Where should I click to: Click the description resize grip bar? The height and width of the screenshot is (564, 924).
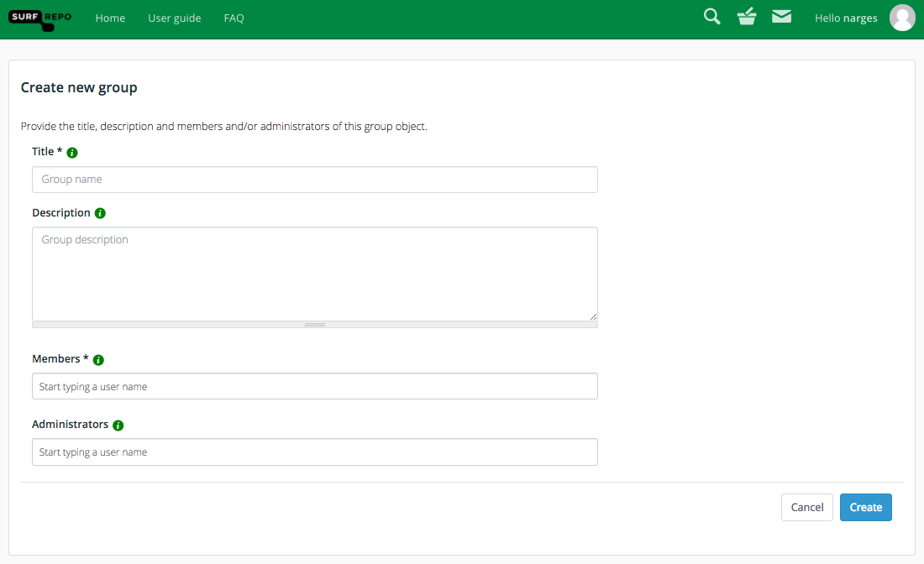tap(315, 325)
